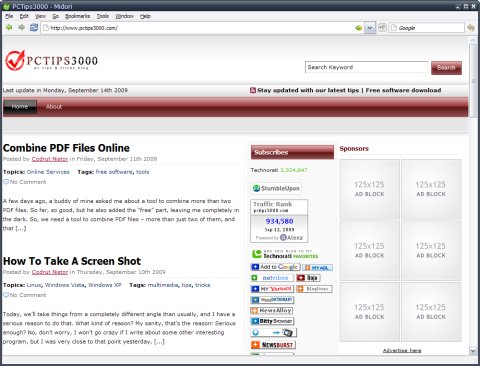Click the page scrollbar down arrow
Screen dimensions: 480x366
[x=473, y=350]
